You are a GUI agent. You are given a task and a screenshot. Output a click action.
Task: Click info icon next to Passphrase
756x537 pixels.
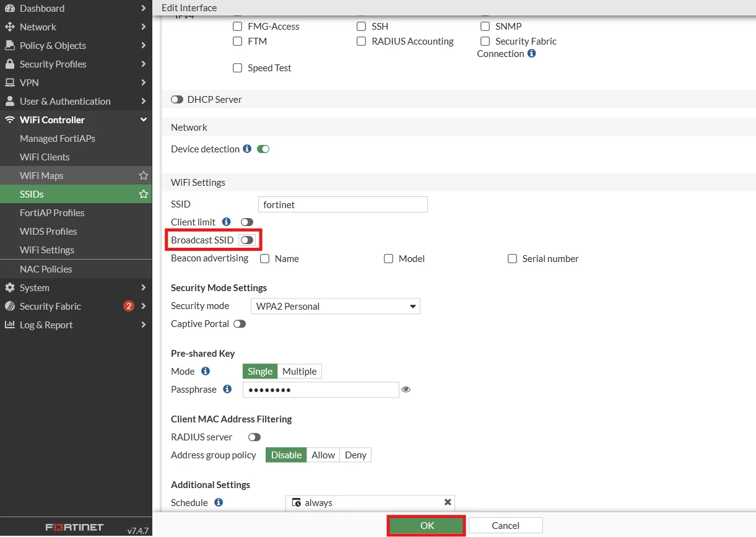[227, 389]
